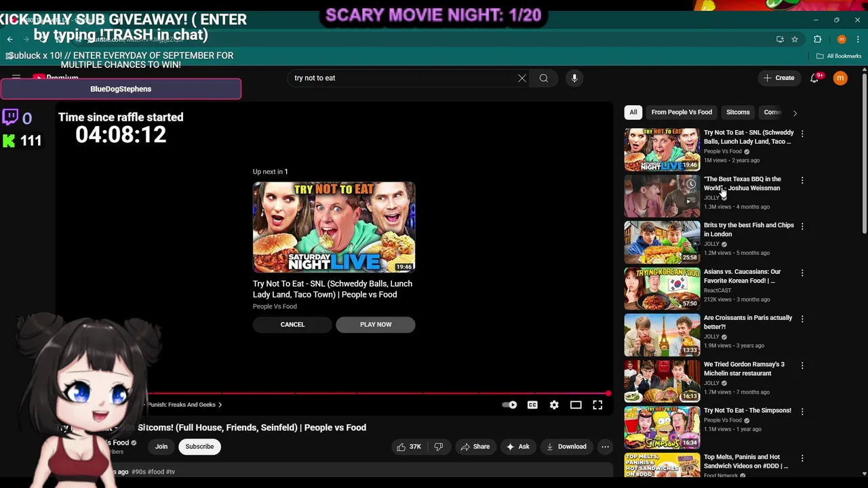Clear the search box with the X icon
868x488 pixels.
[522, 78]
